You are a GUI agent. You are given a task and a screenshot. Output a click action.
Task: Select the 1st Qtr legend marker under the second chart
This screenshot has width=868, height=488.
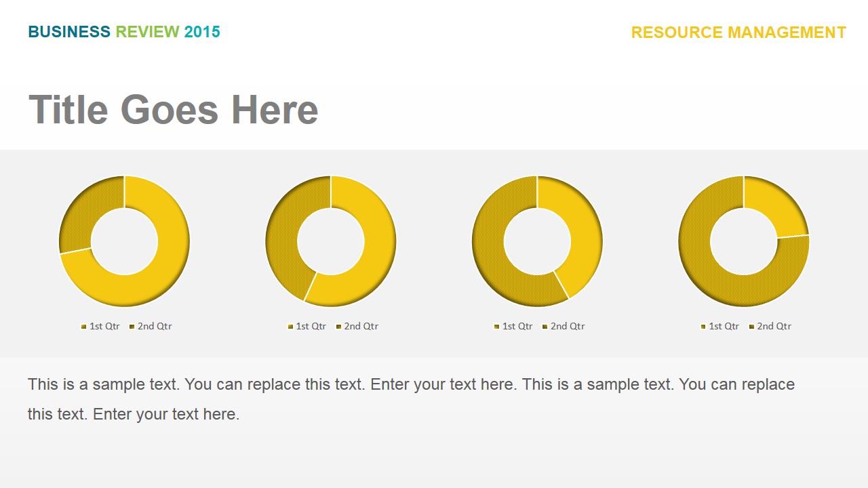click(x=290, y=327)
